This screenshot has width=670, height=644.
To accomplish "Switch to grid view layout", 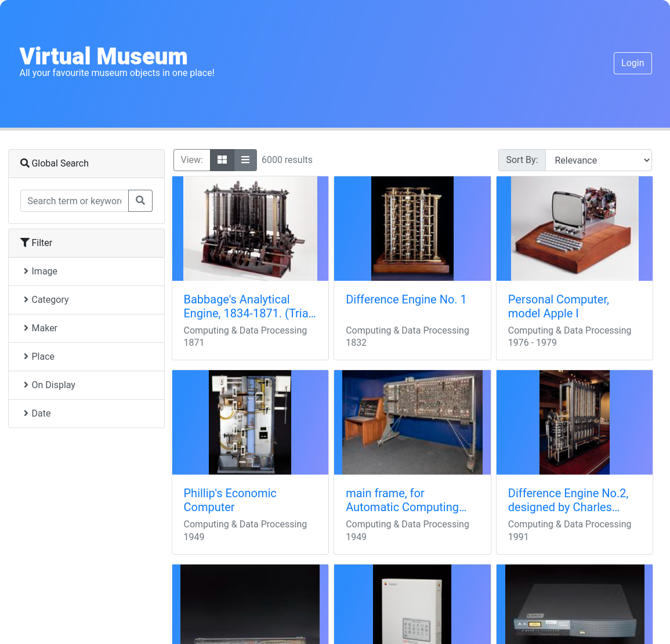I will 222,160.
